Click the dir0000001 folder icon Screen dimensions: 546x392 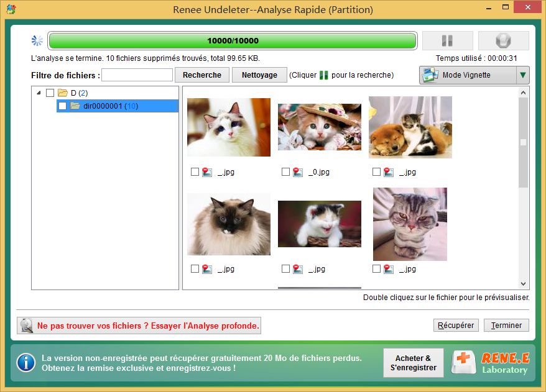pyautogui.click(x=75, y=106)
